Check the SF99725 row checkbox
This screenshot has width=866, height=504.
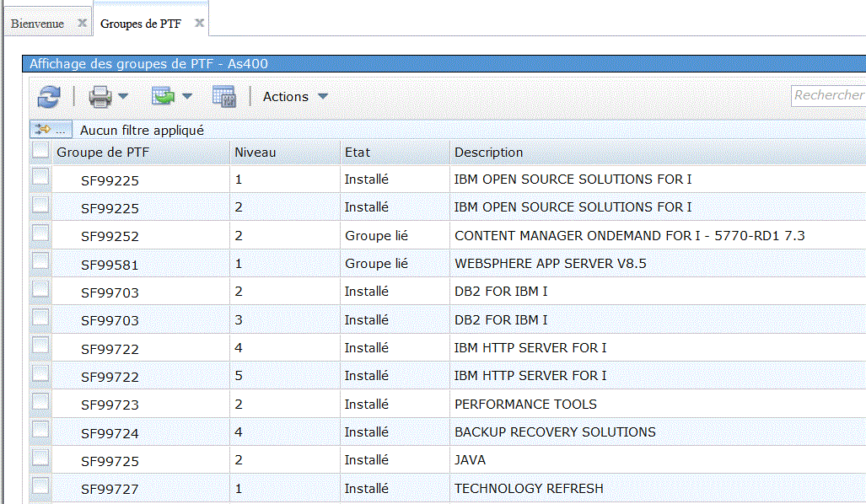coord(40,458)
